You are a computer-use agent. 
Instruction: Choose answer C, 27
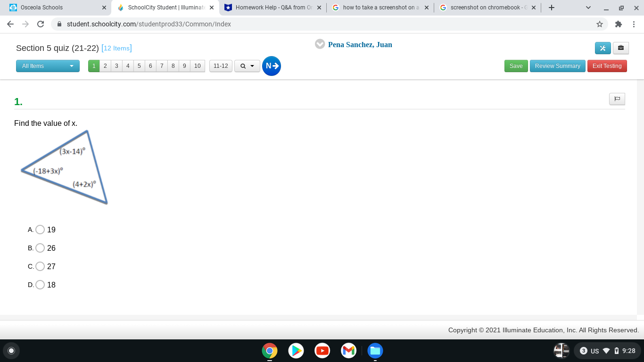pyautogui.click(x=40, y=266)
